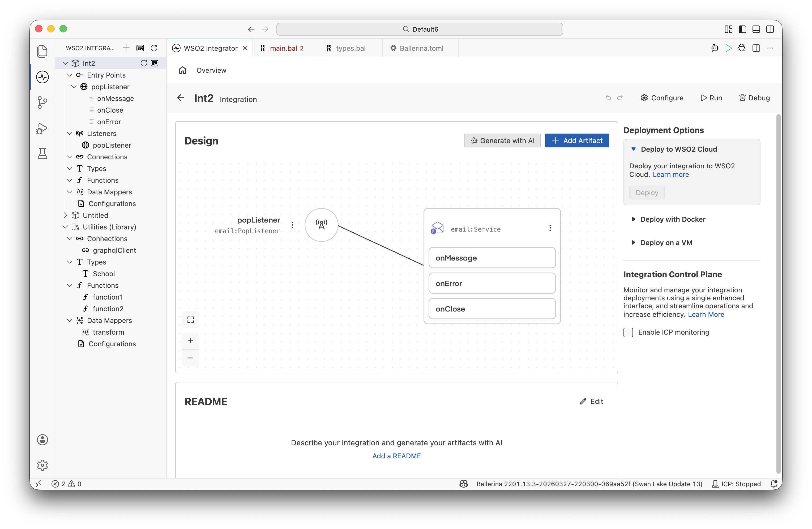Click the back arrow next to Int2
The height and width of the screenshot is (529, 812).
181,98
